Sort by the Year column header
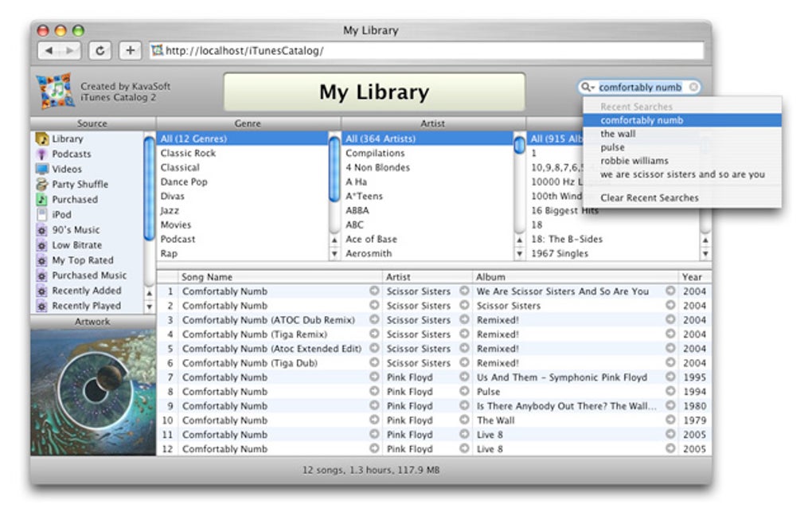 tap(695, 277)
